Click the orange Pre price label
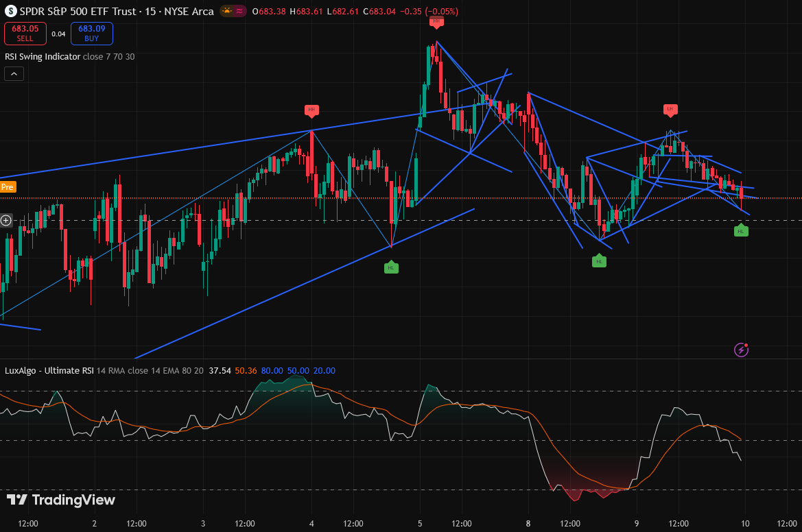 (x=8, y=187)
